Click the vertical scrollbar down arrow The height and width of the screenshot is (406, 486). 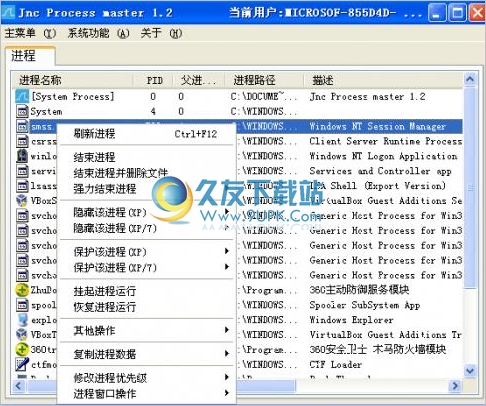[x=470, y=371]
